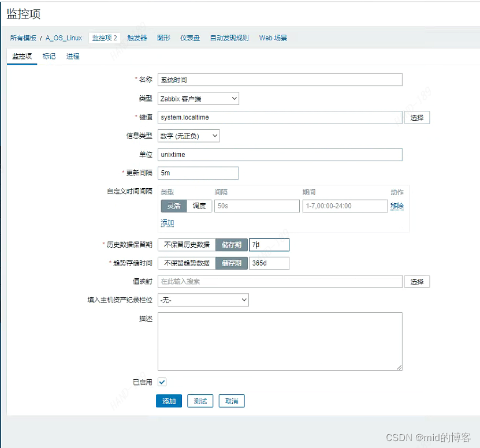480x448 pixels.
Task: Click the 单位 field containing unixtime
Action: coord(280,155)
